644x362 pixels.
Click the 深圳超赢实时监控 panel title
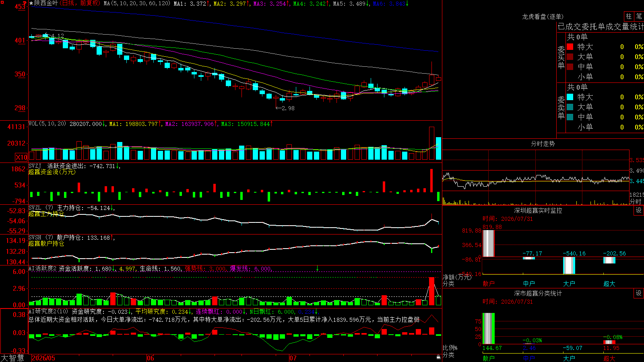pyautogui.click(x=538, y=210)
